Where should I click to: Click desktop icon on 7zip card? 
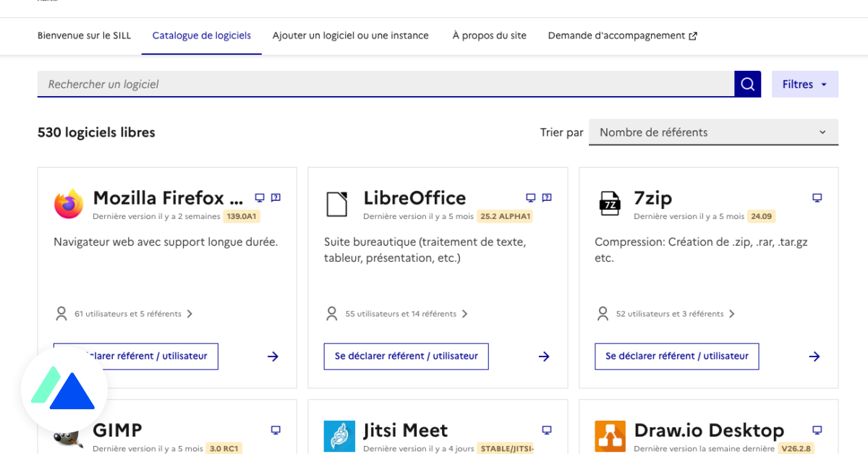[x=817, y=197]
